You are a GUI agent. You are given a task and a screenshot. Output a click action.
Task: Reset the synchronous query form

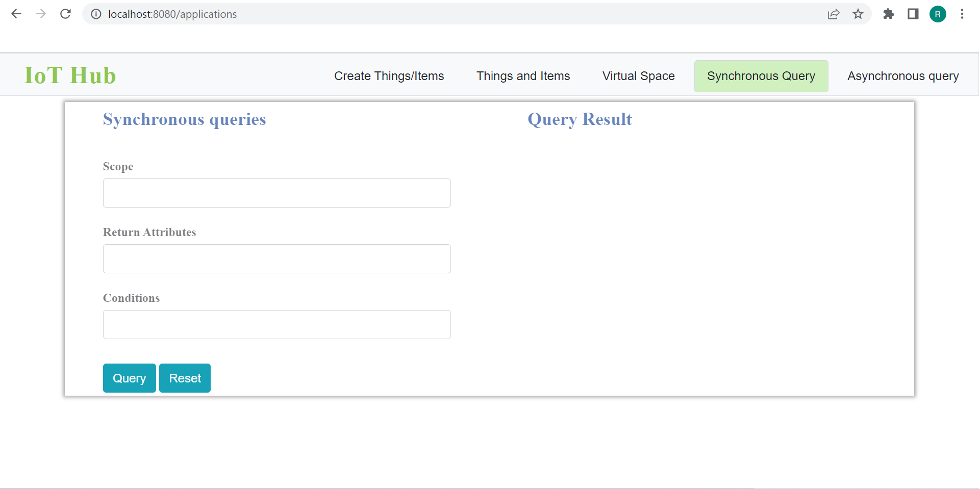(185, 378)
